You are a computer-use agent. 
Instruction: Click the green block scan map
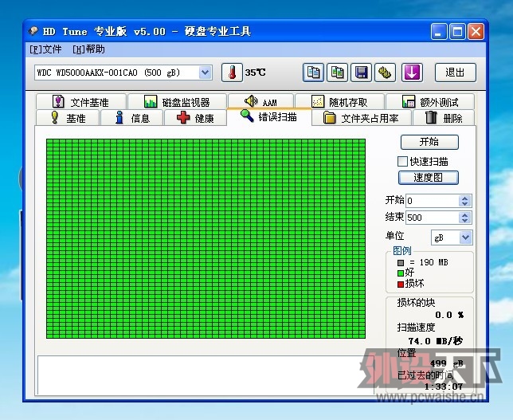tap(206, 238)
